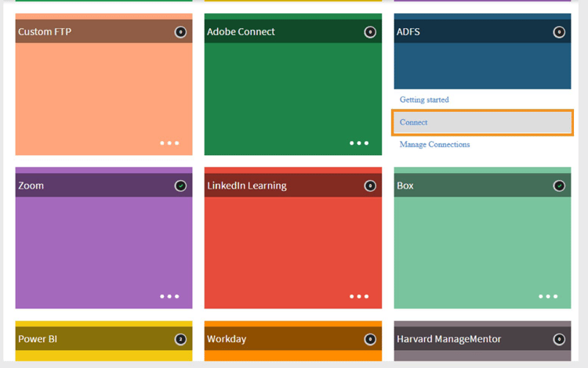
Task: Open Manage Connections under ADFS
Action: pyautogui.click(x=434, y=145)
